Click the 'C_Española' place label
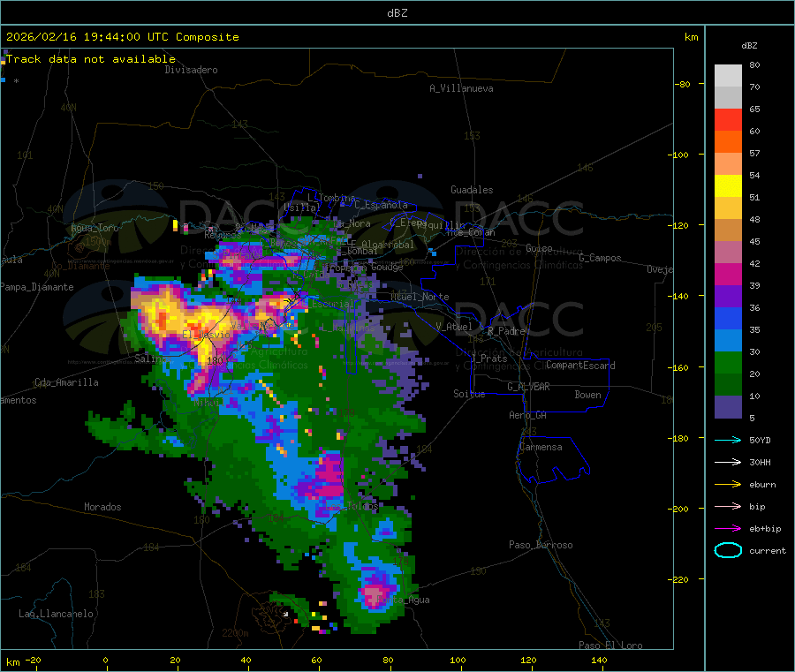795x672 pixels. [x=381, y=205]
